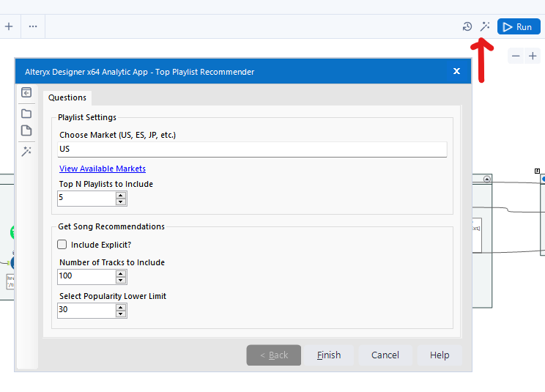Open the schedule history clock icon

coord(467,27)
